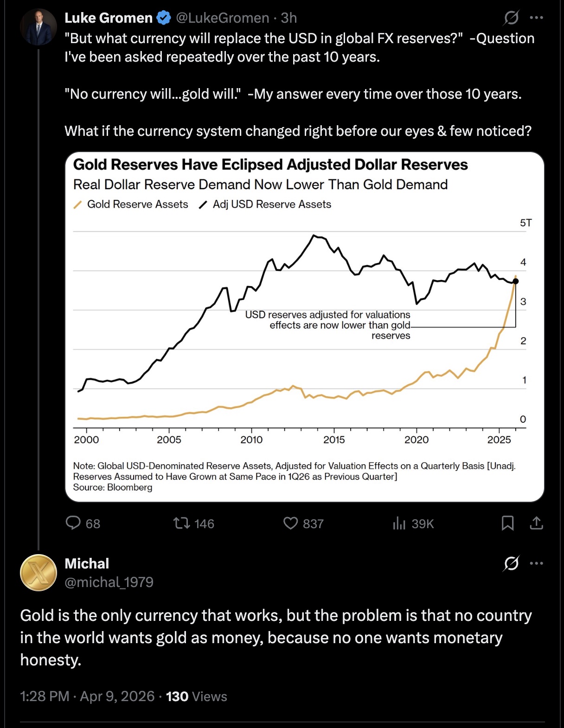
Task: Expand the Gold Reserves chart image
Action: [x=304, y=326]
